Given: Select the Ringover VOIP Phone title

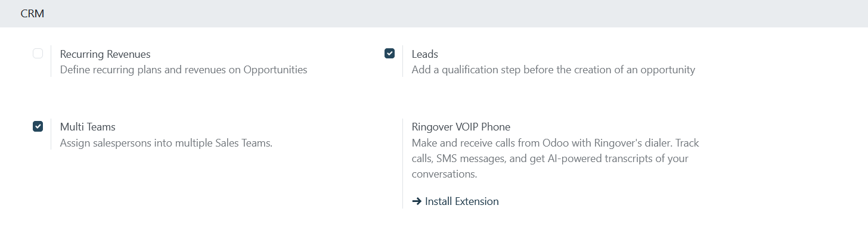Looking at the screenshot, I should 461,127.
